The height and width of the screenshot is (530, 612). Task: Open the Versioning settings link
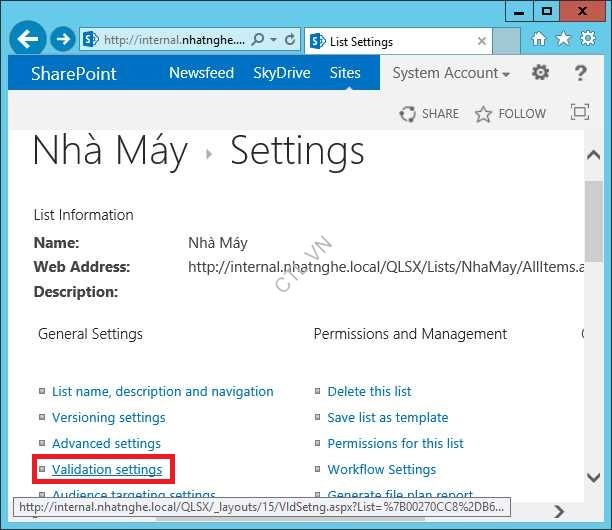[x=108, y=417]
